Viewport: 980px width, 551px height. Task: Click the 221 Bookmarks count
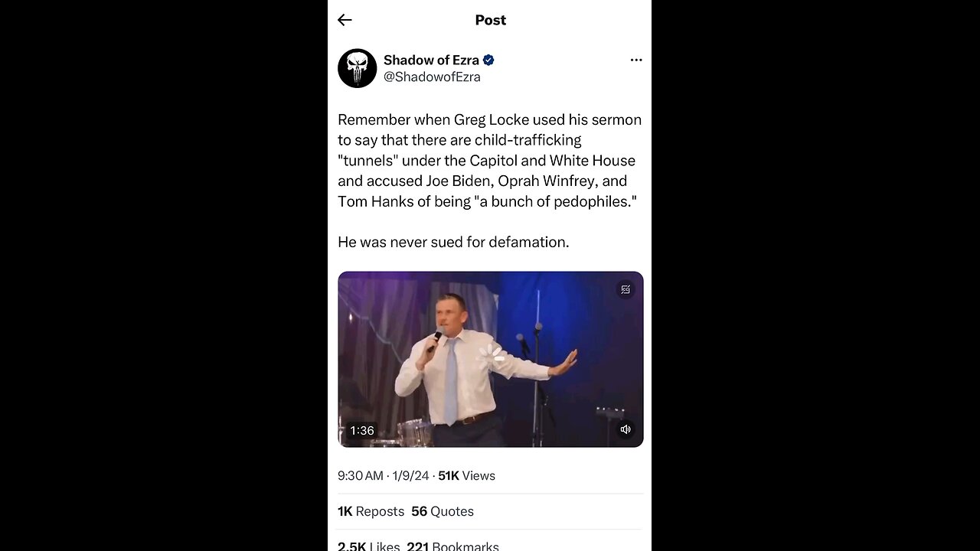pyautogui.click(x=452, y=546)
